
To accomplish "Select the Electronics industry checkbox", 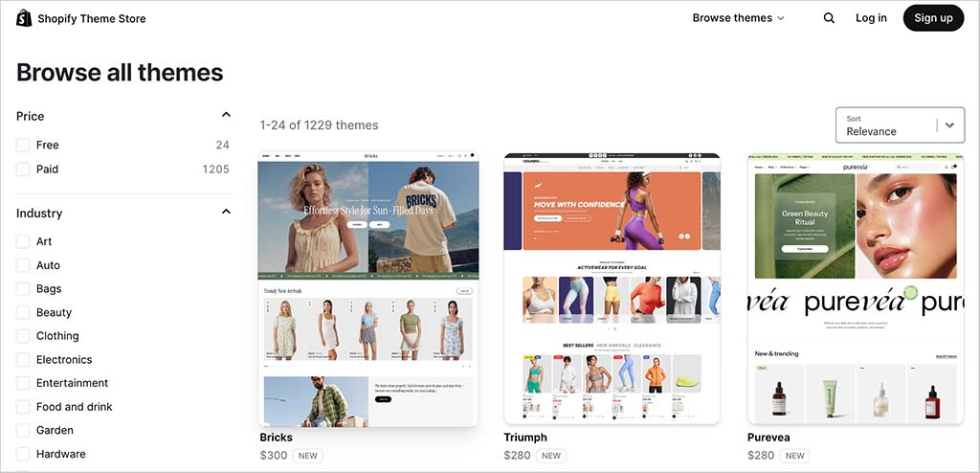I will 23,360.
